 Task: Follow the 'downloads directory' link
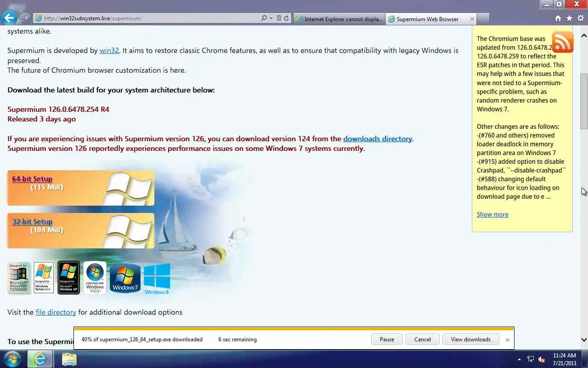point(378,139)
